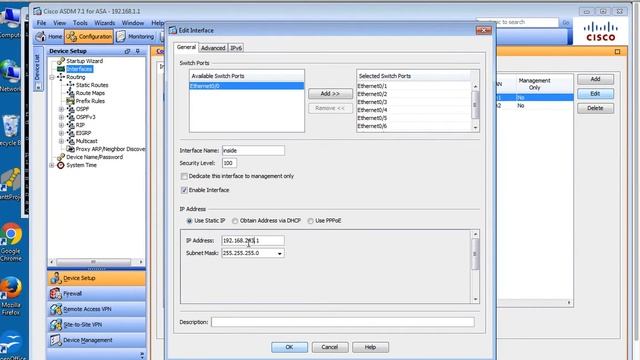Uncheck the Enable Interface checkbox
Screen dimensions: 640x360
(x=184, y=190)
